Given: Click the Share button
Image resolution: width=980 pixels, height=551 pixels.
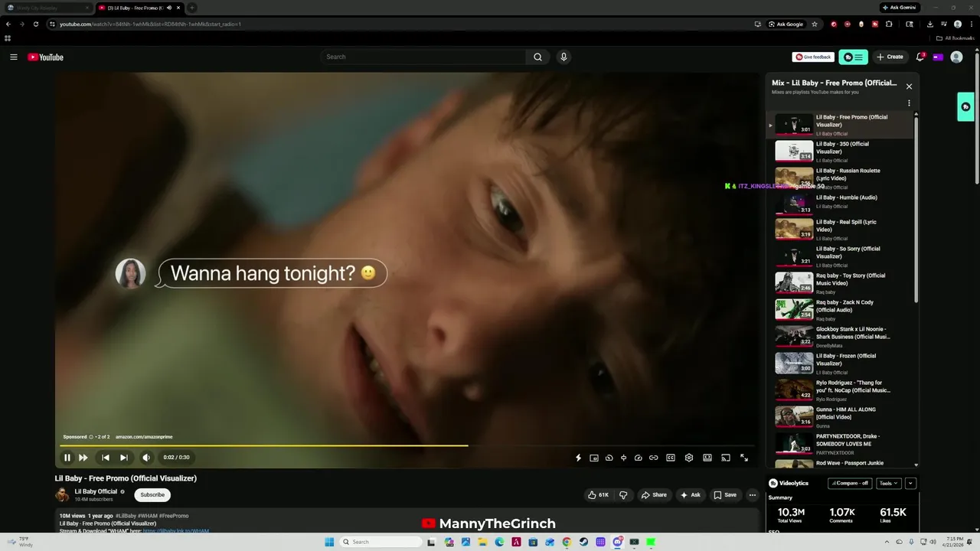Looking at the screenshot, I should 654,495.
